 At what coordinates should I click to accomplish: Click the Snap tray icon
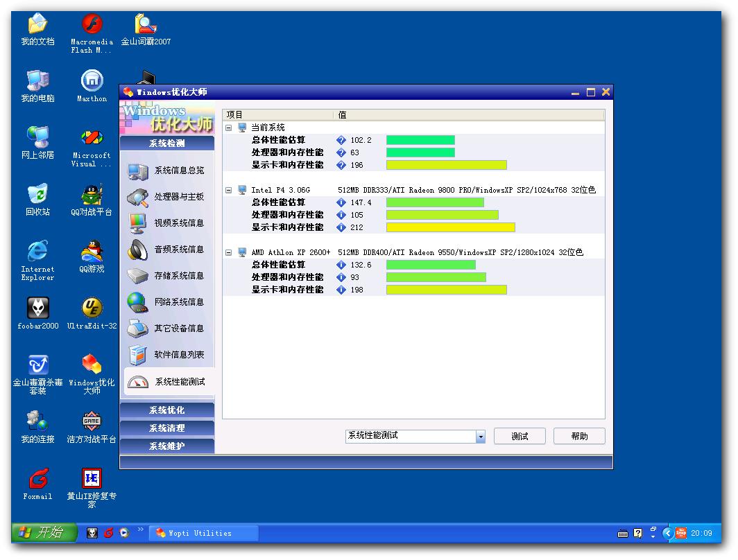[680, 533]
